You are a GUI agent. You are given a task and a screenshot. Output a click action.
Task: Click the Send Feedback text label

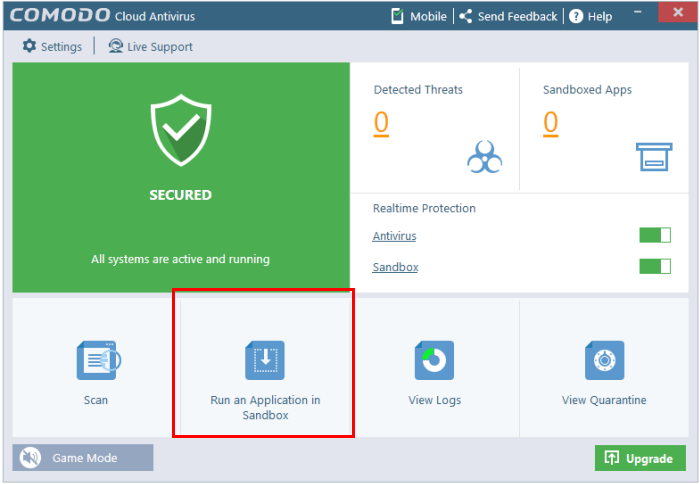[517, 17]
